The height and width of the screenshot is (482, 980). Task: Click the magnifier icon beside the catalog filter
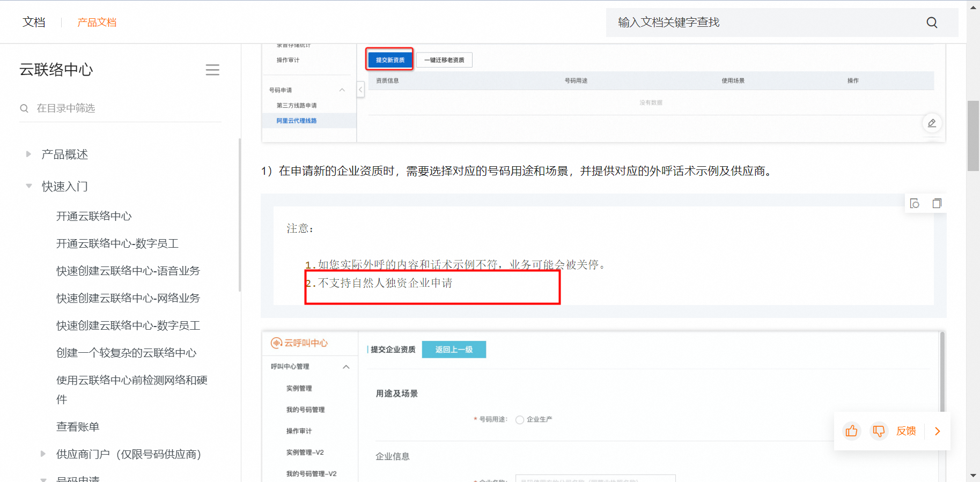(24, 108)
